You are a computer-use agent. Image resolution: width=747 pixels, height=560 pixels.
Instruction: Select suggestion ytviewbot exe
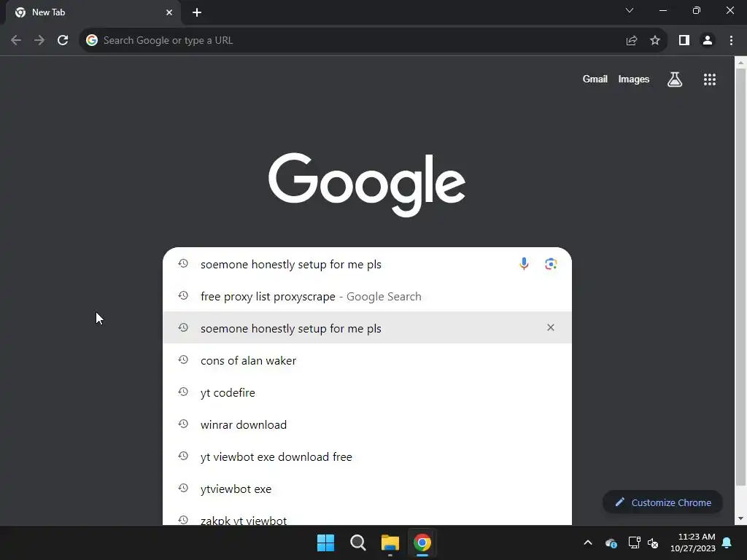coord(368,489)
